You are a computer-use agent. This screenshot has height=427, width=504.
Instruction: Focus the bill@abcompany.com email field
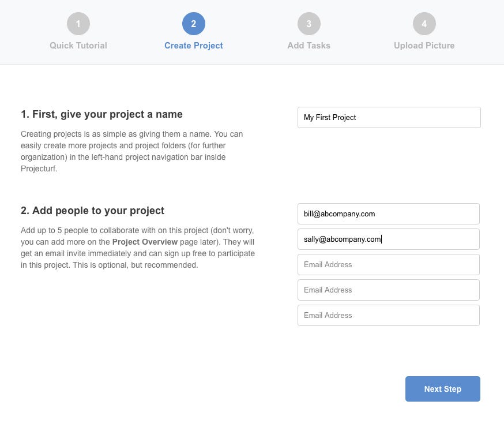pos(389,213)
